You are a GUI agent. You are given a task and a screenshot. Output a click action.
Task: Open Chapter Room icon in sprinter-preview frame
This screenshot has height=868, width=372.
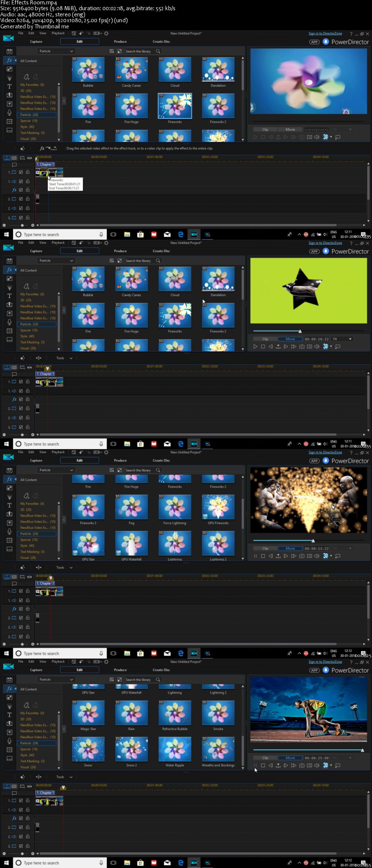coord(9,750)
